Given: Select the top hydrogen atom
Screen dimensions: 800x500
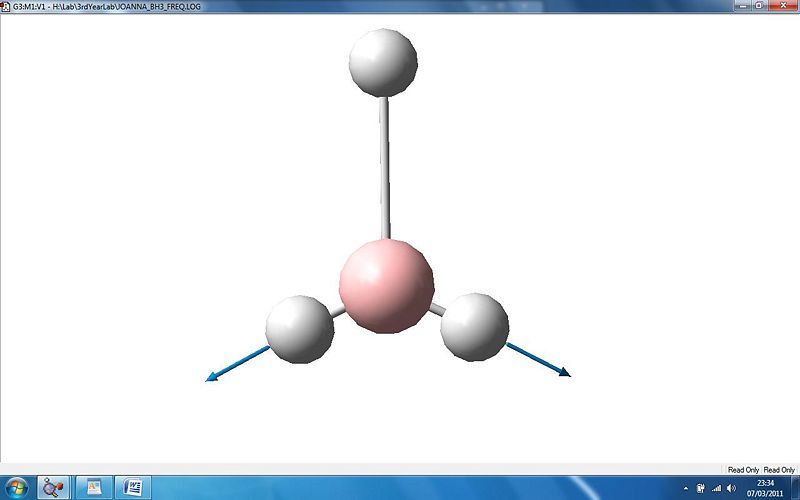Looking at the screenshot, I should coord(383,62).
